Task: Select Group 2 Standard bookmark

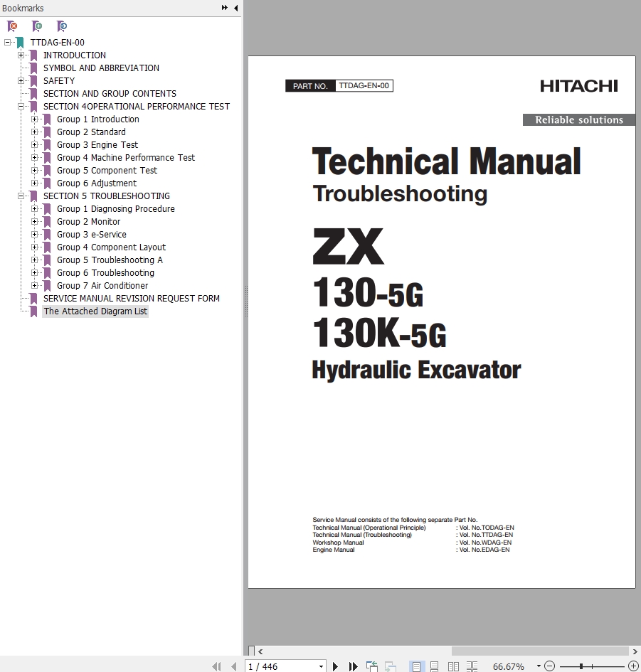Action: 91,132
